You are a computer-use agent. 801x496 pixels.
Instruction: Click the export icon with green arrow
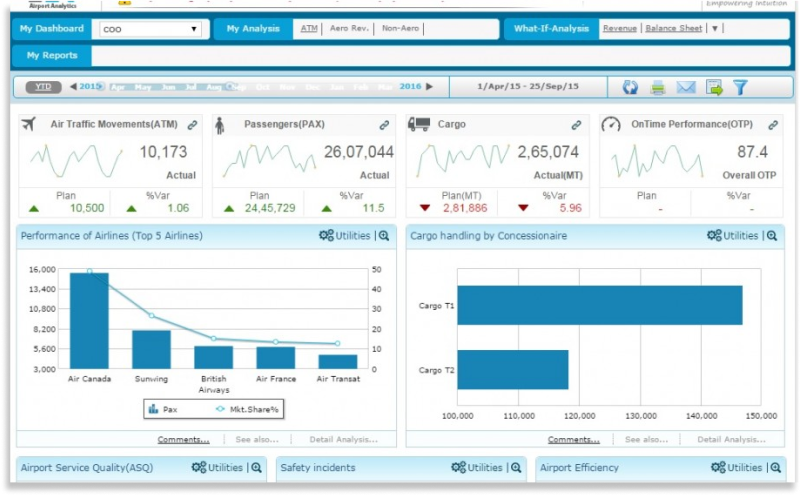714,87
